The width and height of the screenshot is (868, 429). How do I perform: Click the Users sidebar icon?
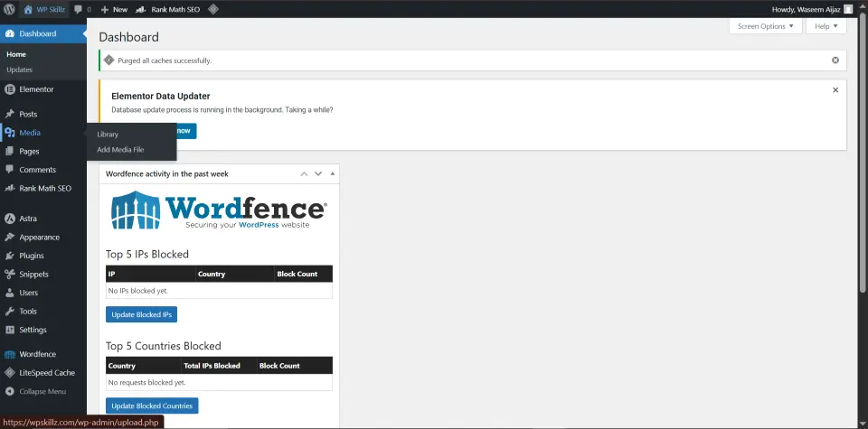pyautogui.click(x=9, y=293)
